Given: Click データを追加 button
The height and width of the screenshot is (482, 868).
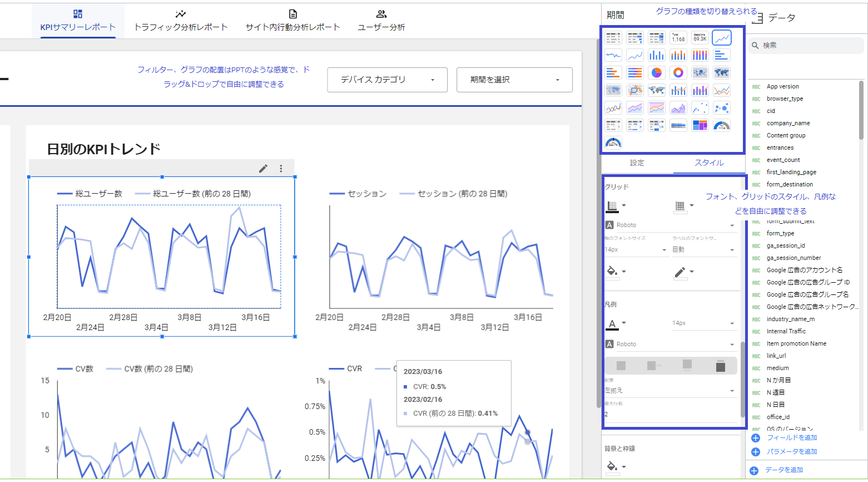Looking at the screenshot, I should coord(783,470).
